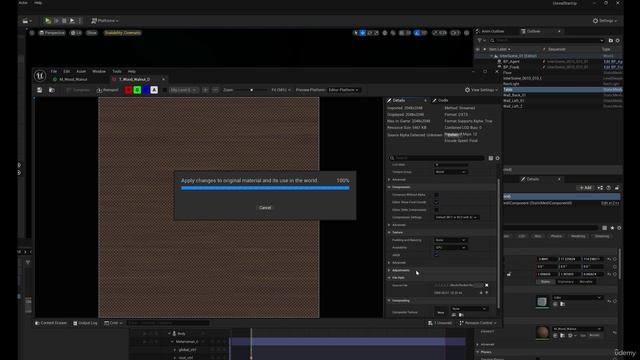Click the Cmd console input field
This screenshot has width=640, height=360.
pyautogui.click(x=167, y=323)
